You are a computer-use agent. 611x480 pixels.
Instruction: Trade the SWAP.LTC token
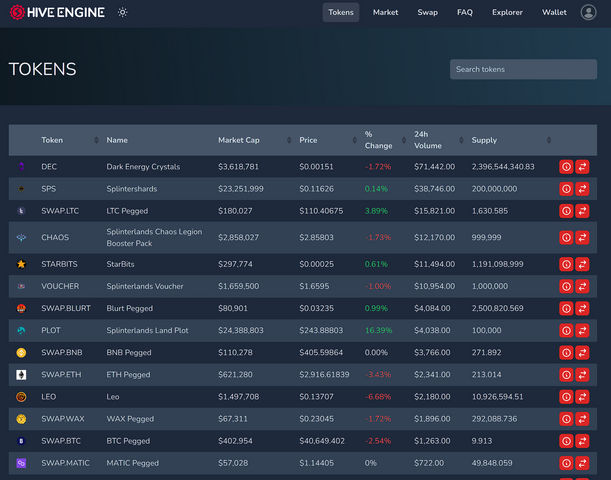pyautogui.click(x=582, y=211)
